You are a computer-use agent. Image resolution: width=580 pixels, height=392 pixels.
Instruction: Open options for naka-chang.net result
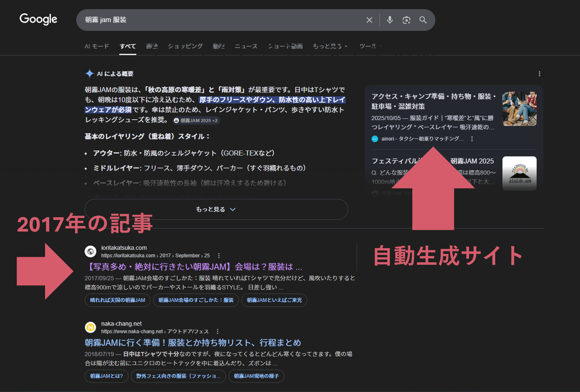pyautogui.click(x=218, y=332)
